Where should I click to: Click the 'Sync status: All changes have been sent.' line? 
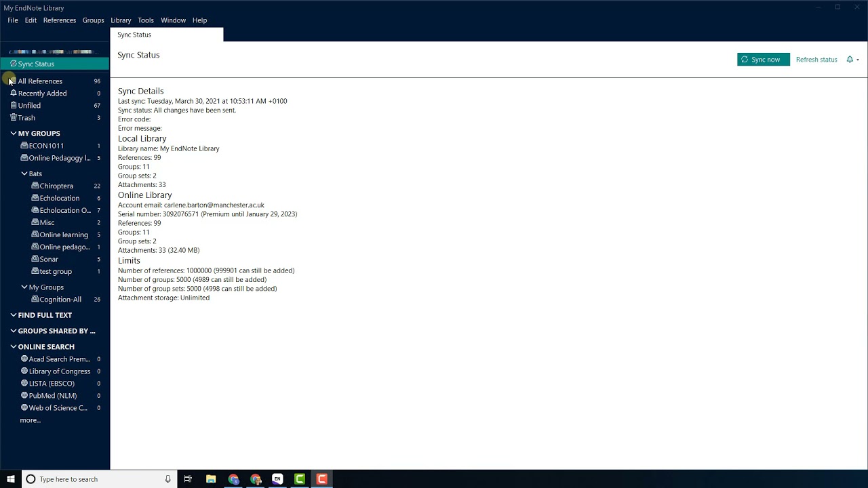click(177, 110)
